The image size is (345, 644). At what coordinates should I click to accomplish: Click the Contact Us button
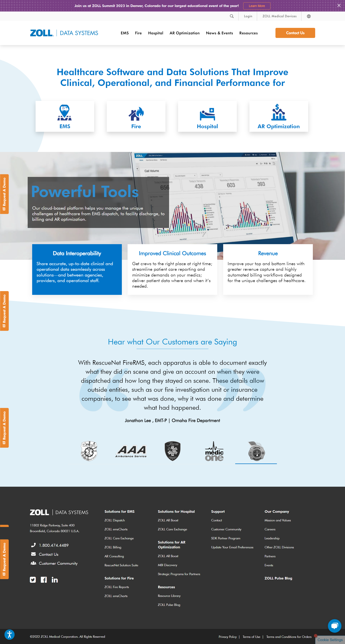[295, 33]
